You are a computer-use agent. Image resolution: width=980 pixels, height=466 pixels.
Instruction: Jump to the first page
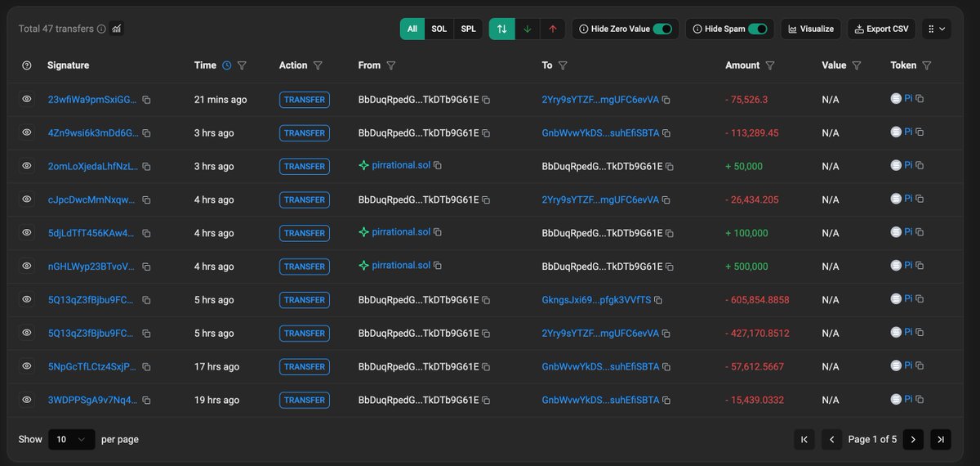[804, 439]
